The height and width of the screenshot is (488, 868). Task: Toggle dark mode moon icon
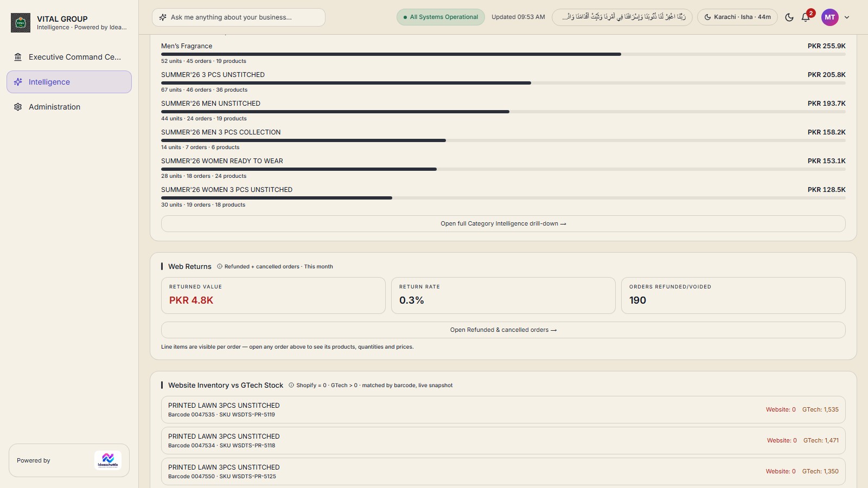pos(789,17)
